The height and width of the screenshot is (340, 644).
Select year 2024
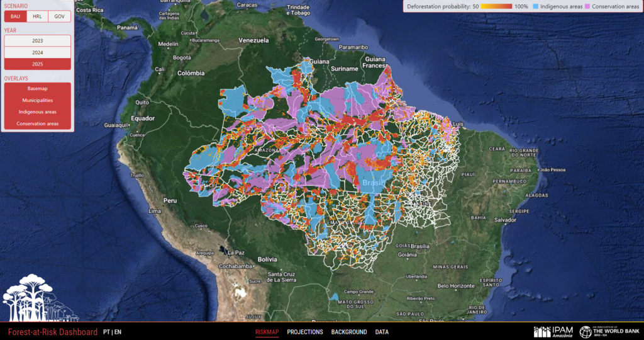(x=37, y=53)
